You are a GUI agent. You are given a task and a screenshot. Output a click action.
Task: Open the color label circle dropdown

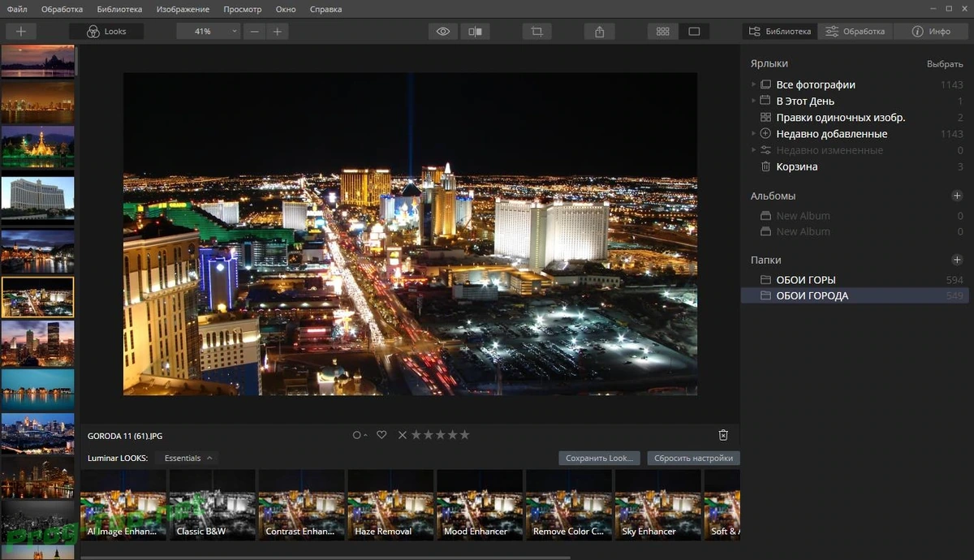(360, 435)
